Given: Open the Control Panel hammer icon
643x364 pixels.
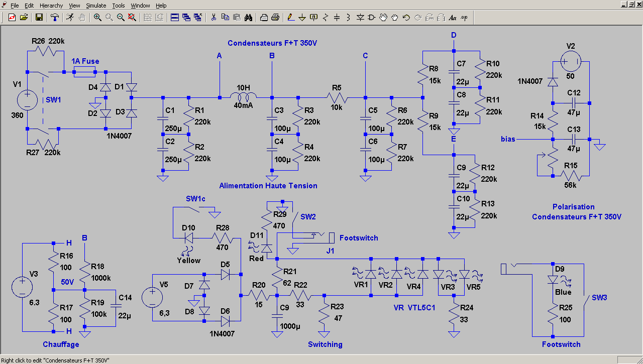Looking at the screenshot, I should (54, 17).
